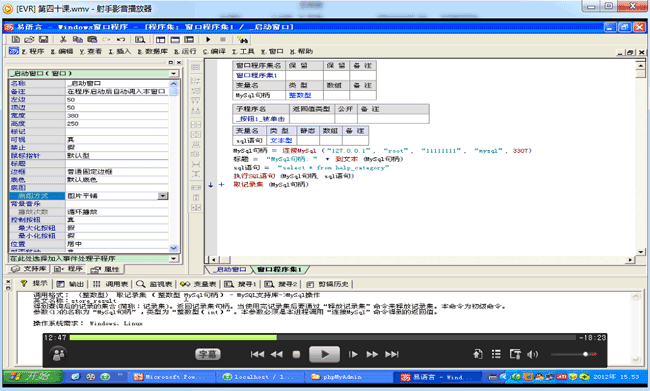The height and width of the screenshot is (391, 650).
Task: Expand the plus sign beside 取记录集 line
Action: click(221, 185)
